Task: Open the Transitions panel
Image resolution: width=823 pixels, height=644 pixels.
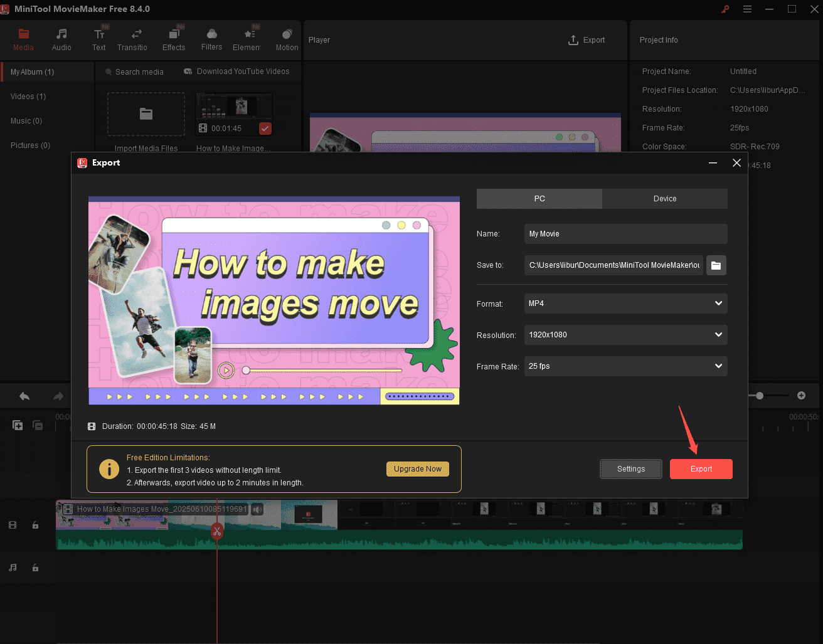Action: (132, 38)
